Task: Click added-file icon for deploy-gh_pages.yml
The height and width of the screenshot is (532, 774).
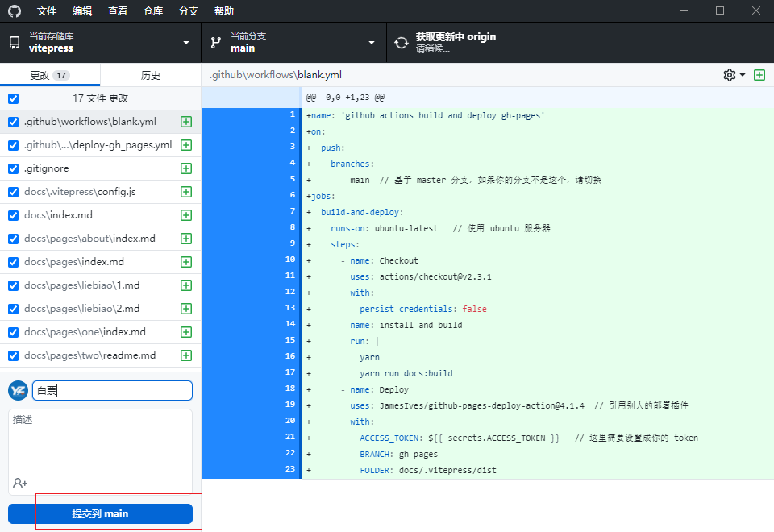Action: 186,145
